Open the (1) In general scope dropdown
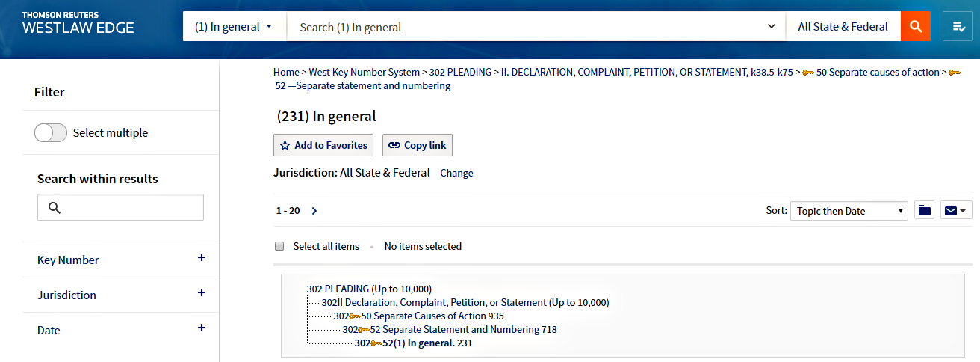The height and width of the screenshot is (362, 980). 234,27
